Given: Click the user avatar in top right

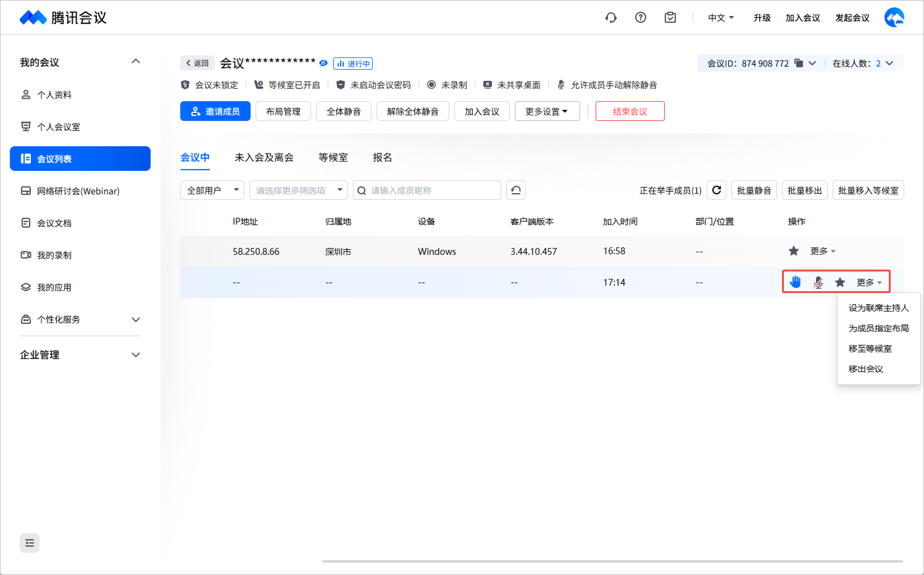Looking at the screenshot, I should coord(894,18).
